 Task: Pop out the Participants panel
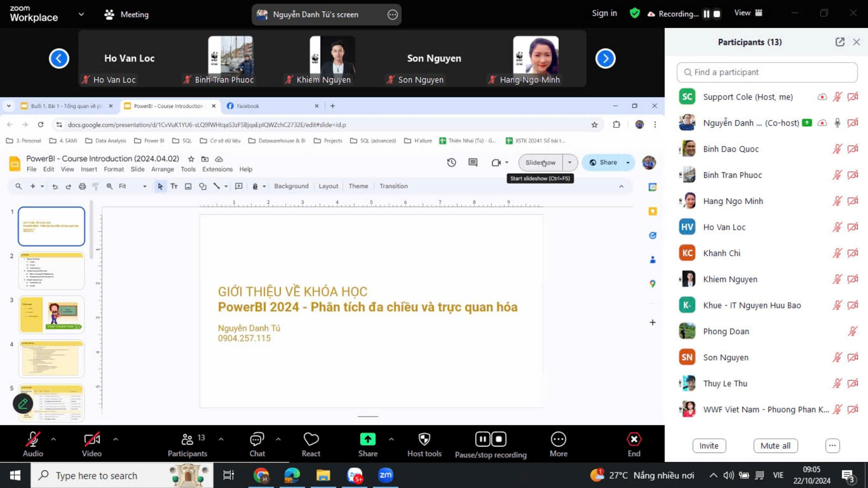click(840, 42)
